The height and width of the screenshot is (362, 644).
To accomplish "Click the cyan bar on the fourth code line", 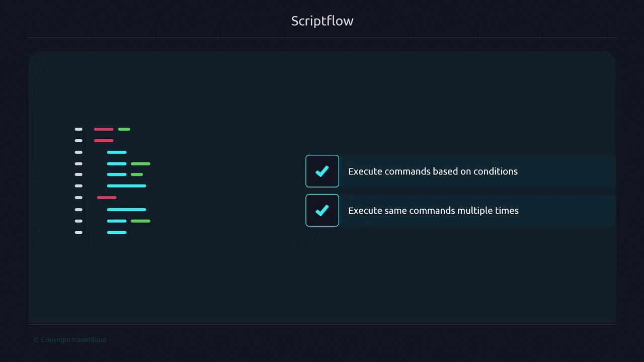I will (x=117, y=164).
